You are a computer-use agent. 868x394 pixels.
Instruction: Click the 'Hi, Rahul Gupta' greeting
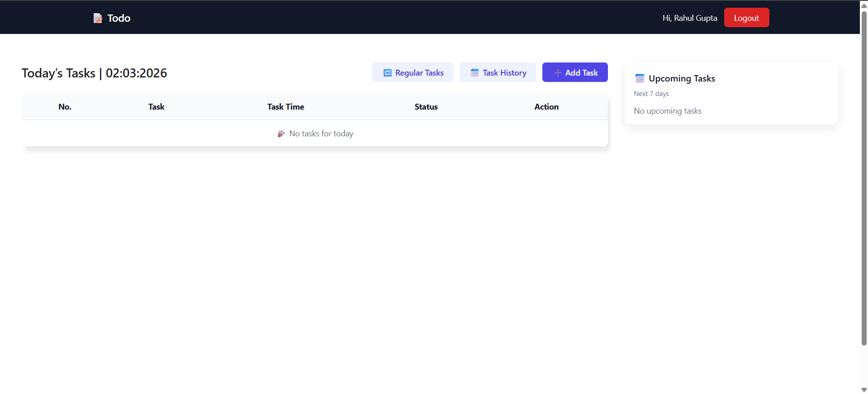[x=690, y=18]
